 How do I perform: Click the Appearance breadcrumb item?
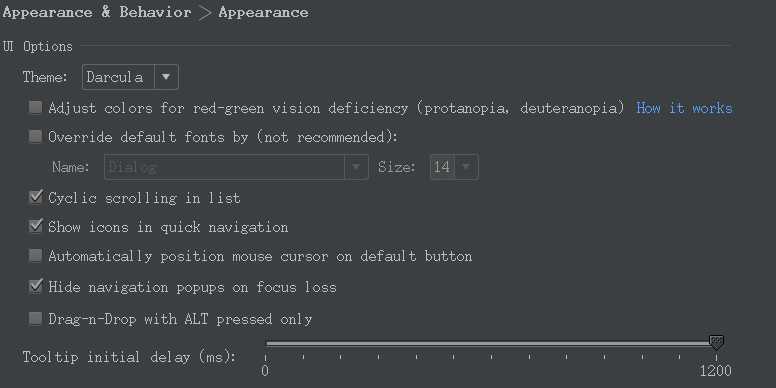[x=263, y=12]
